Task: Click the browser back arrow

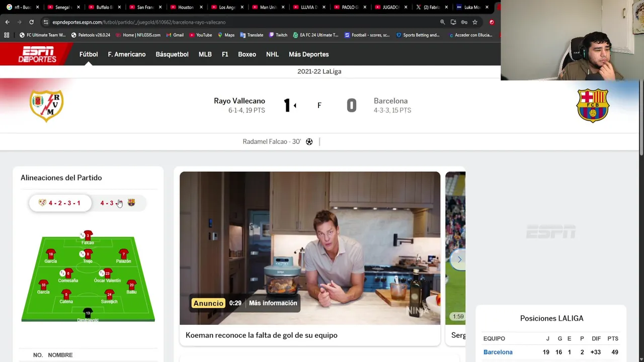Action: tap(7, 22)
